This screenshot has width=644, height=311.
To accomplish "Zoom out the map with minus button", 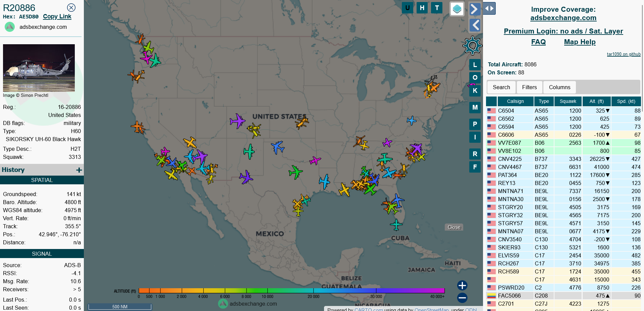I will (x=462, y=298).
